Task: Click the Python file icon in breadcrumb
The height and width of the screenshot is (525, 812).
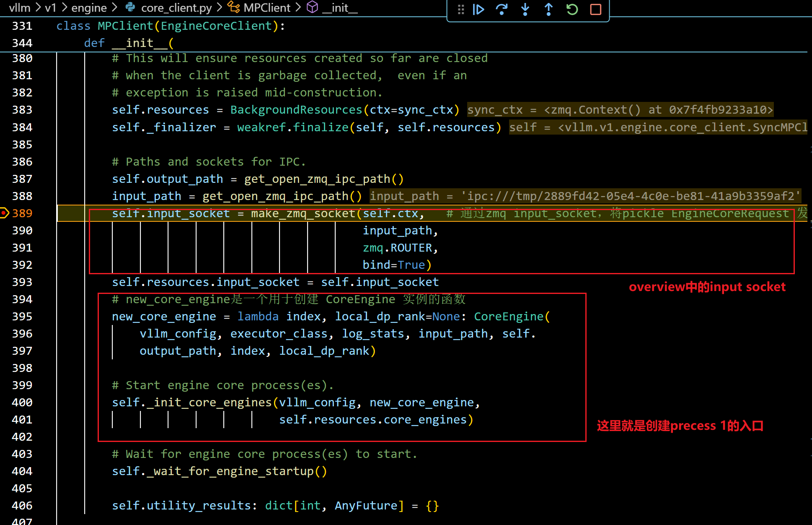Action: [130, 7]
